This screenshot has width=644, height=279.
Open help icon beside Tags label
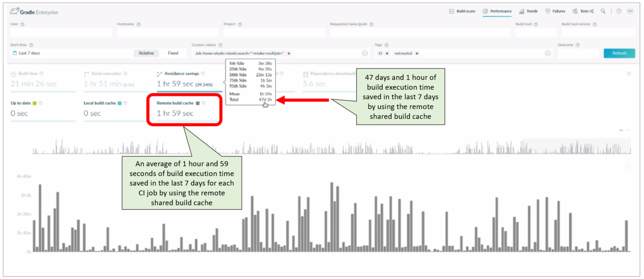point(387,45)
